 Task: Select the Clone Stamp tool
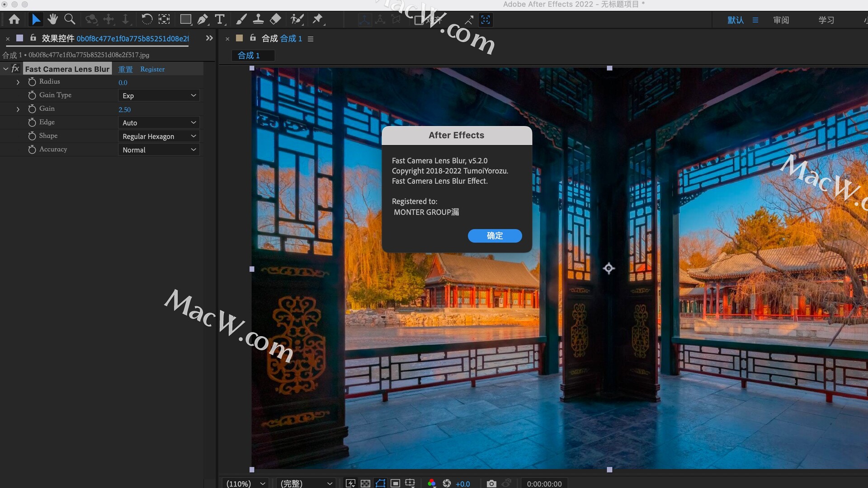click(x=258, y=19)
